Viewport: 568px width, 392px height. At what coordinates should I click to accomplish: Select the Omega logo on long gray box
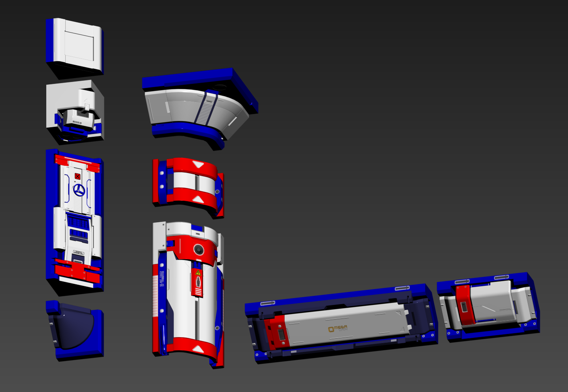coord(338,328)
